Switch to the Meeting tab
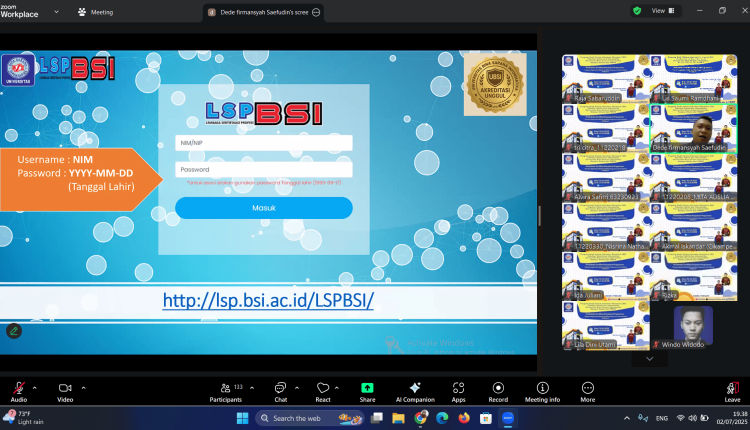Viewport: 750px width, 430px height. [x=96, y=12]
